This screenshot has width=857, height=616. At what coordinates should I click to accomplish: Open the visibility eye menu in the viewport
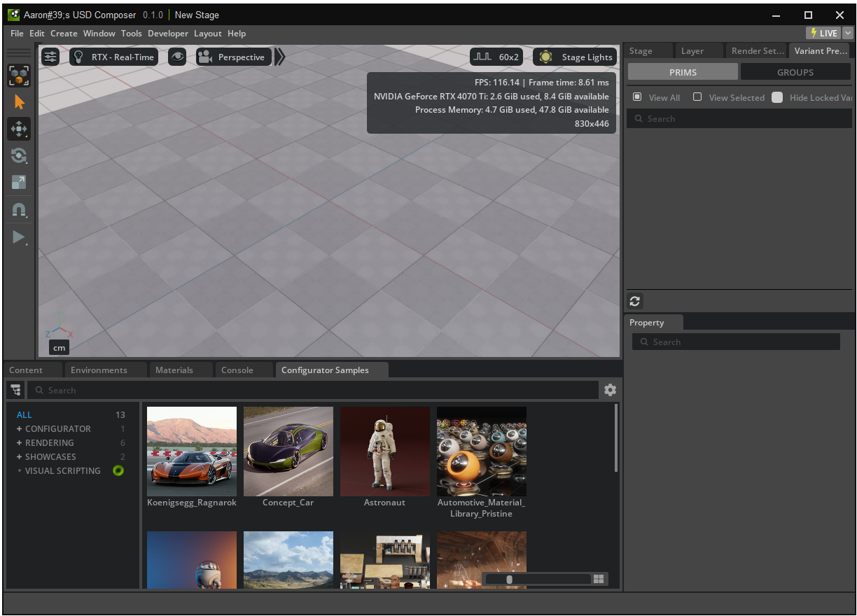pos(176,57)
